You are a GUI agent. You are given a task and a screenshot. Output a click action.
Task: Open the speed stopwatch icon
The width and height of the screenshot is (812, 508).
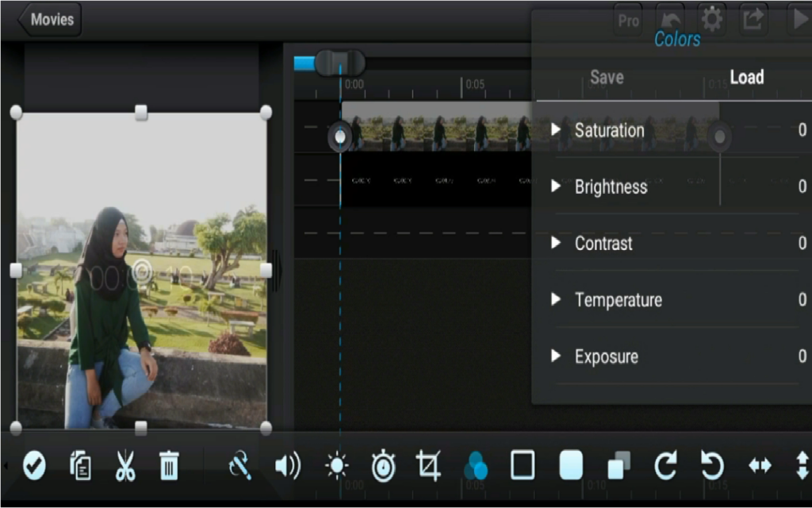383,465
